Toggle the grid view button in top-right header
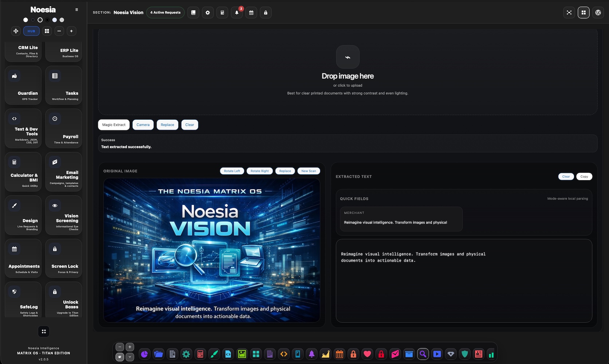 click(x=584, y=12)
